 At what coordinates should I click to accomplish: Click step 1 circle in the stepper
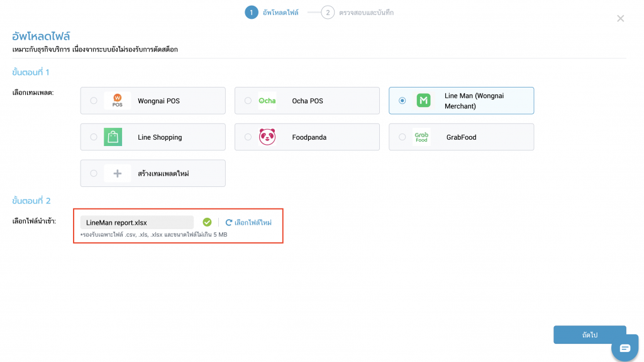(x=252, y=13)
